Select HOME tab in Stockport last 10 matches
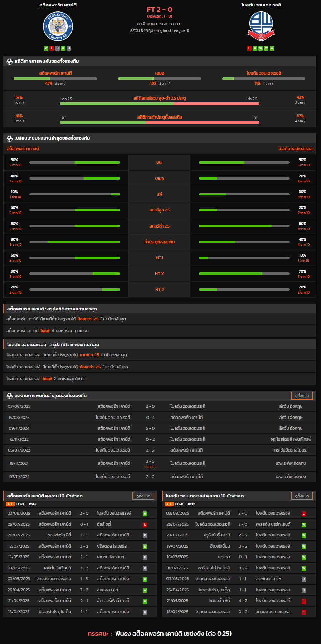Viewport: 321px width, 644px height. point(21,504)
